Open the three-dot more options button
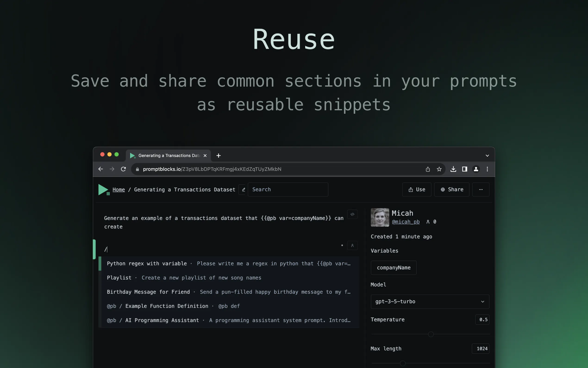Viewport: 588px width, 368px height. (x=481, y=190)
